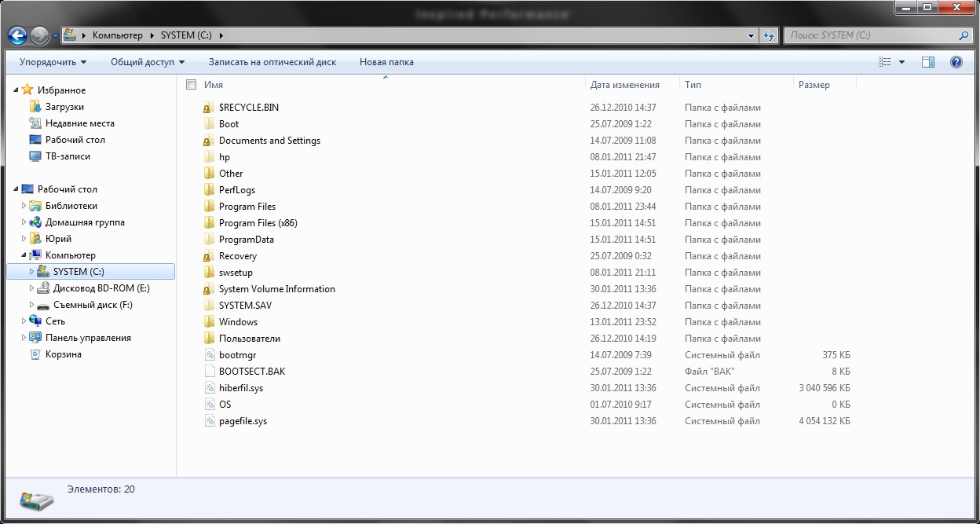Select the PerfLogs folder name
Viewport: 980px width, 524px height.
tap(237, 190)
